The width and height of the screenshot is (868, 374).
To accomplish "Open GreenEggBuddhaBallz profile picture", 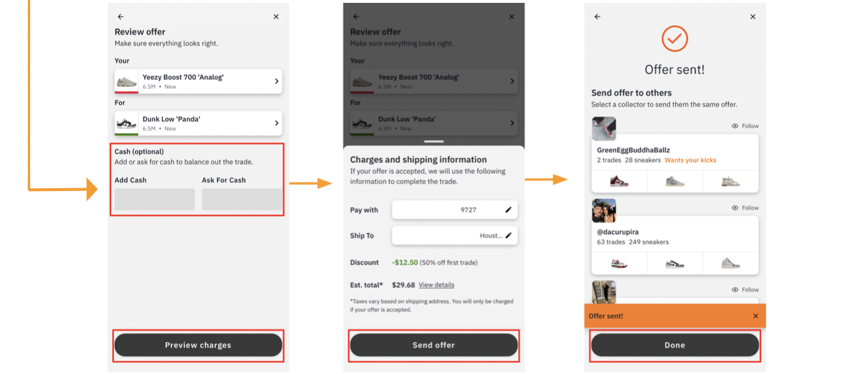I will point(604,129).
